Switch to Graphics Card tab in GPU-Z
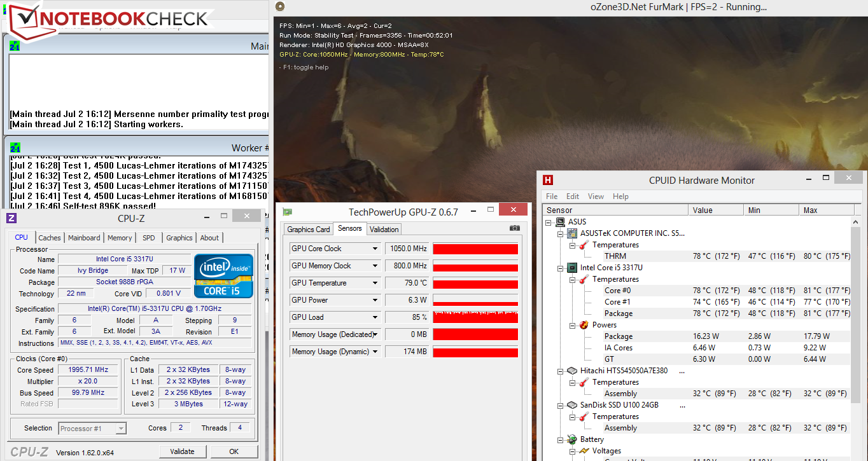 point(309,230)
